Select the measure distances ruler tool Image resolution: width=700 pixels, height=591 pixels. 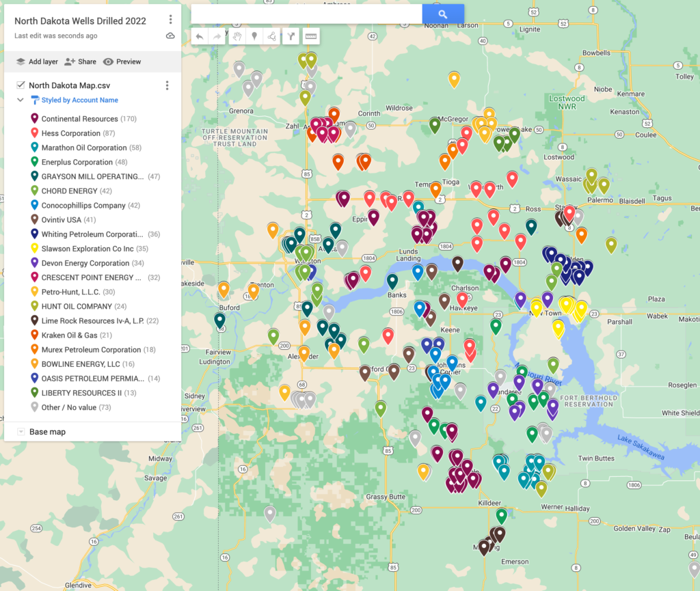311,37
